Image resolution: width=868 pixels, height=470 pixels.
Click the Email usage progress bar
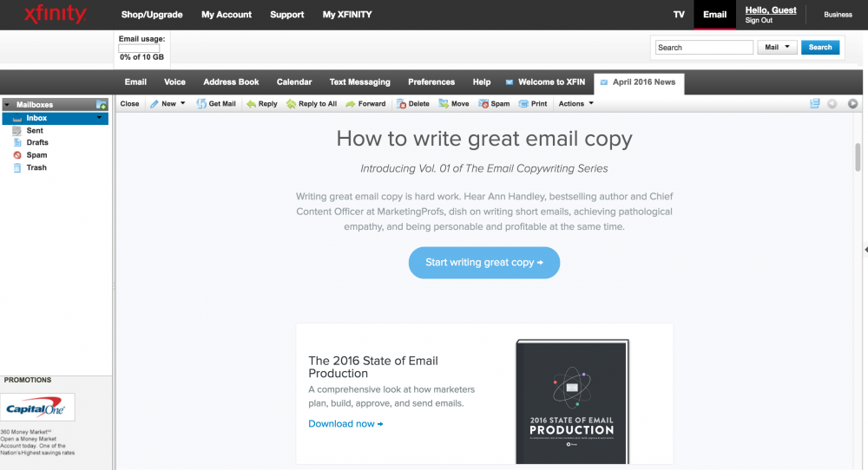pyautogui.click(x=139, y=48)
